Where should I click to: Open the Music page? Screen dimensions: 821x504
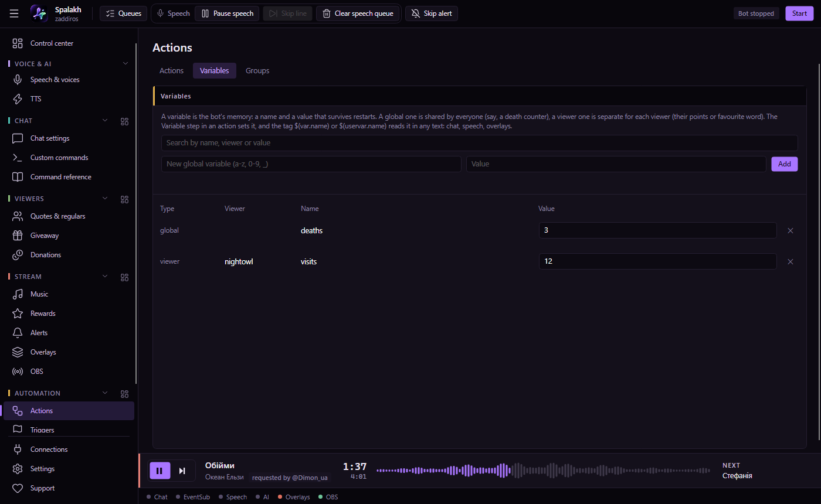[x=69, y=294]
